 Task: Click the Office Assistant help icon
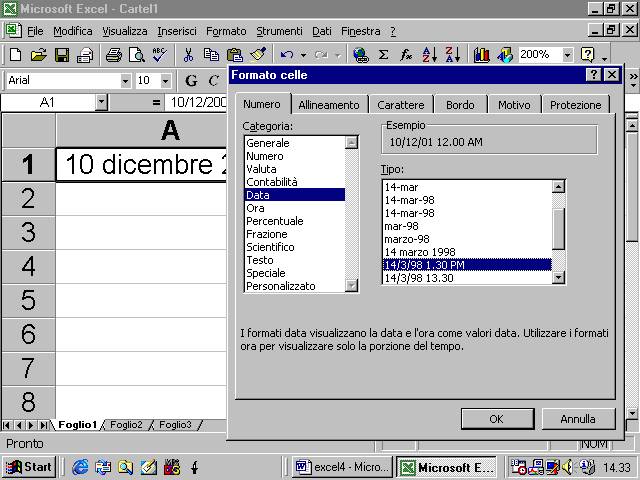click(587, 55)
